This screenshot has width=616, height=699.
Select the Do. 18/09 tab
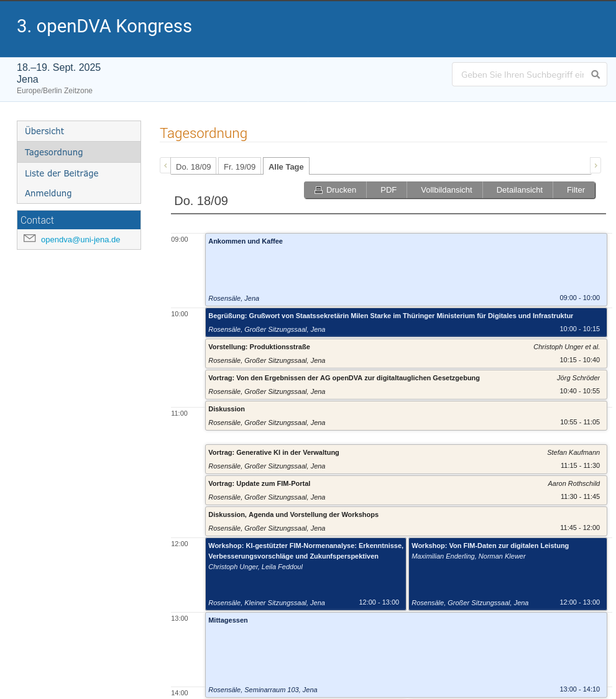(194, 167)
